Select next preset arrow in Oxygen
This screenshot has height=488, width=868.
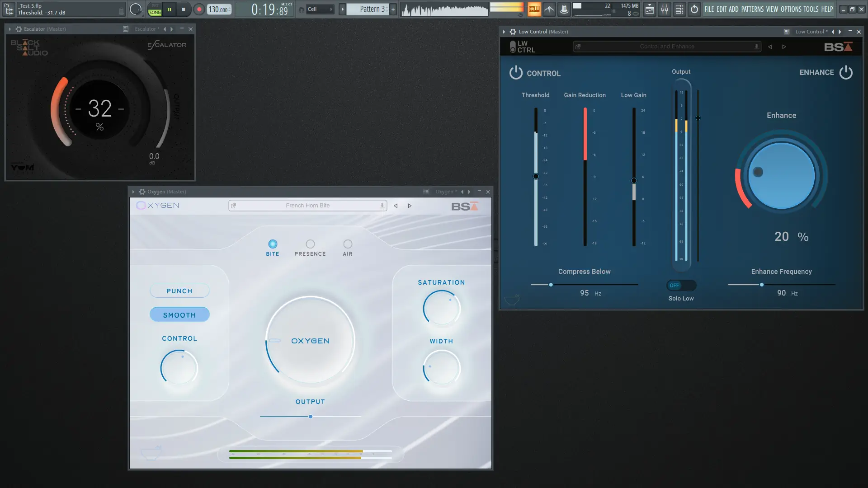click(410, 206)
